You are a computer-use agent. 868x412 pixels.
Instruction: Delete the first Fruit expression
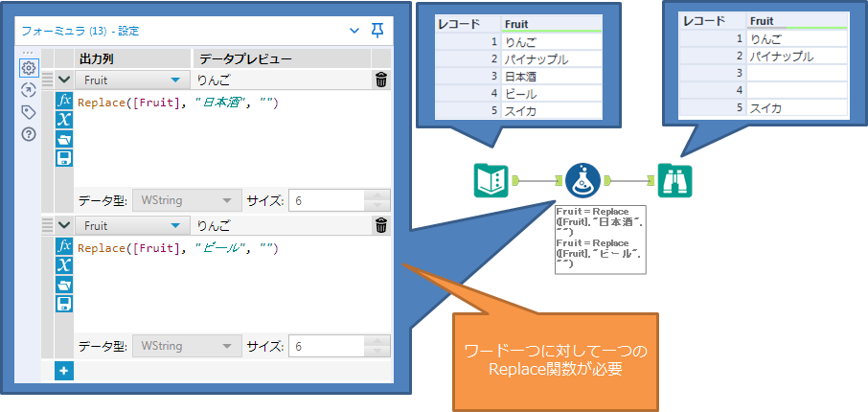coord(381,80)
